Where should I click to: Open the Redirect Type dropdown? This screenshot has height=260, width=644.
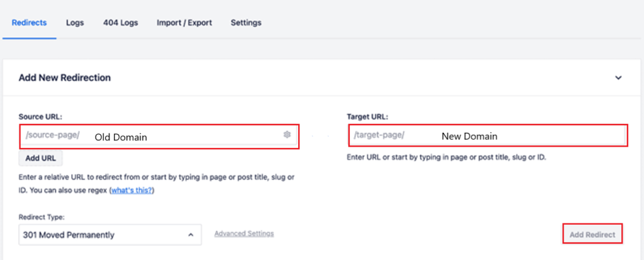pyautogui.click(x=110, y=235)
